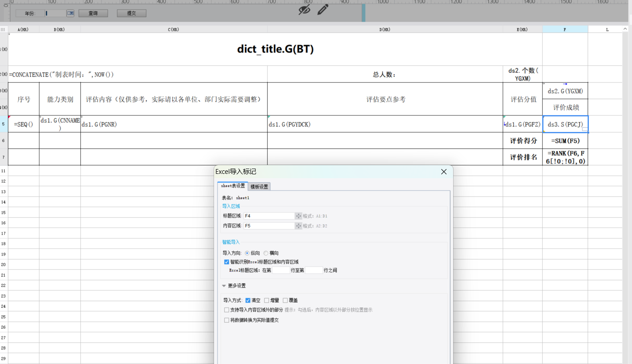Click the 查询 button
This screenshot has height=364, width=632.
93,13
